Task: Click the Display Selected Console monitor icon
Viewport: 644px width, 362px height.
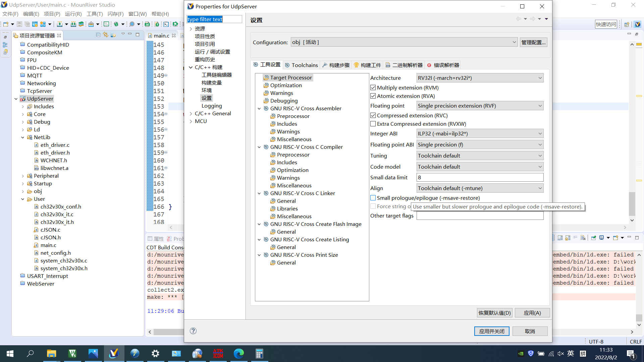Action: tap(602, 238)
